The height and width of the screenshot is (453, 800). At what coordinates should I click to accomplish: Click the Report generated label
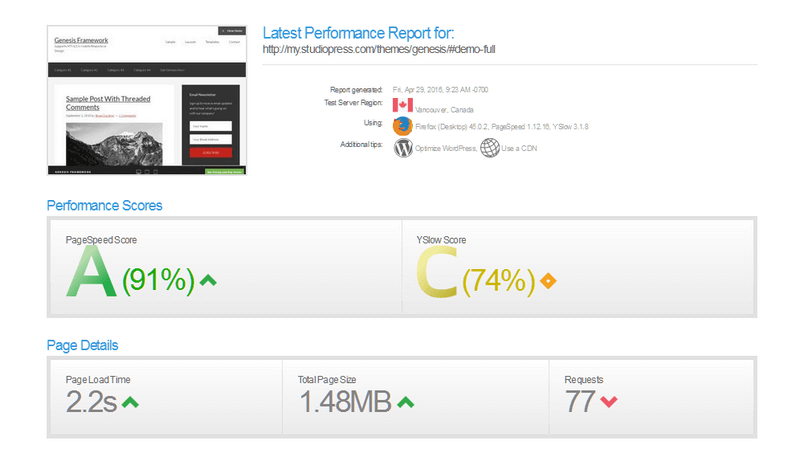click(356, 90)
